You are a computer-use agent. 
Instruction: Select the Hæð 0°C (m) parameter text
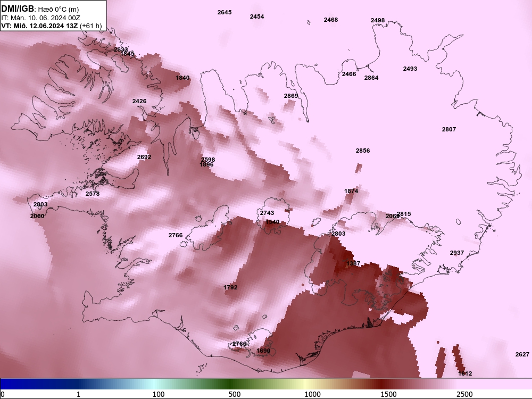click(59, 9)
